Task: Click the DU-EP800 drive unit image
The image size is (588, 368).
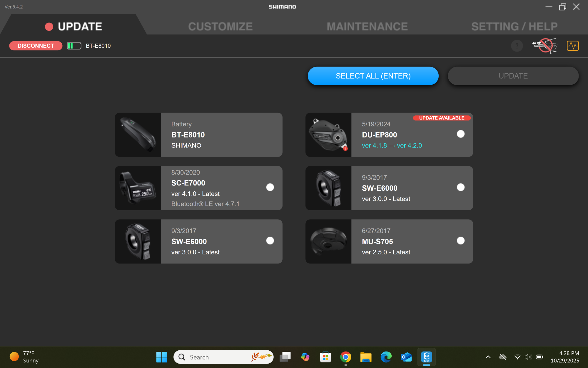Action: click(328, 135)
